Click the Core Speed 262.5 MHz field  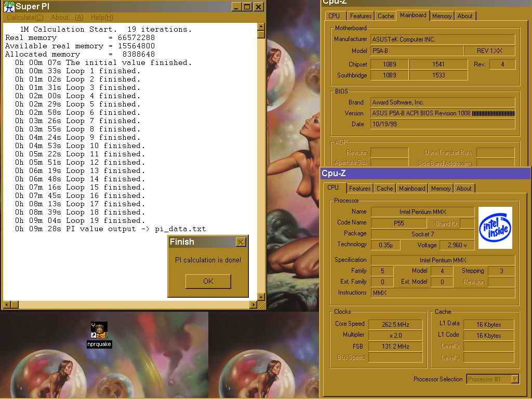click(395, 324)
